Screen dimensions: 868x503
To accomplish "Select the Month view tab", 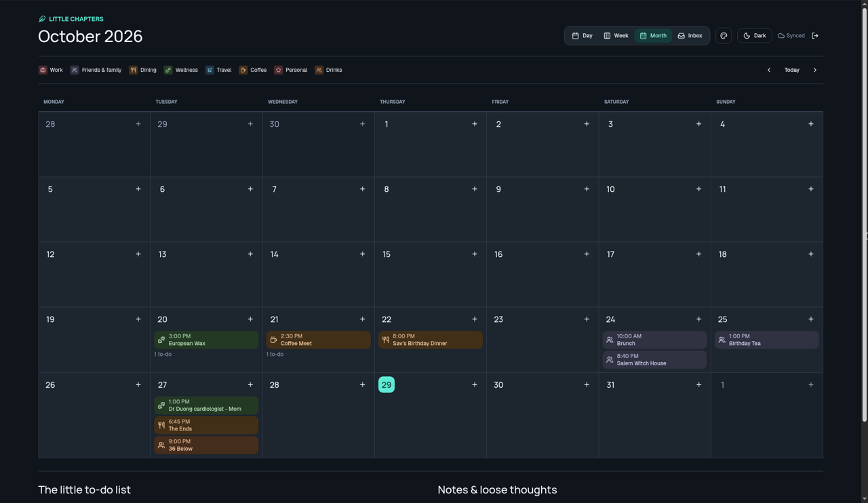I will click(653, 36).
